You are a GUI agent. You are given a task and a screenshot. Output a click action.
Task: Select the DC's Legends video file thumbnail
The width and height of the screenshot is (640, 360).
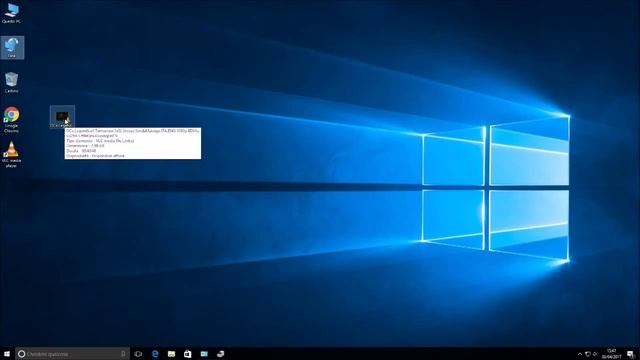coord(62,117)
